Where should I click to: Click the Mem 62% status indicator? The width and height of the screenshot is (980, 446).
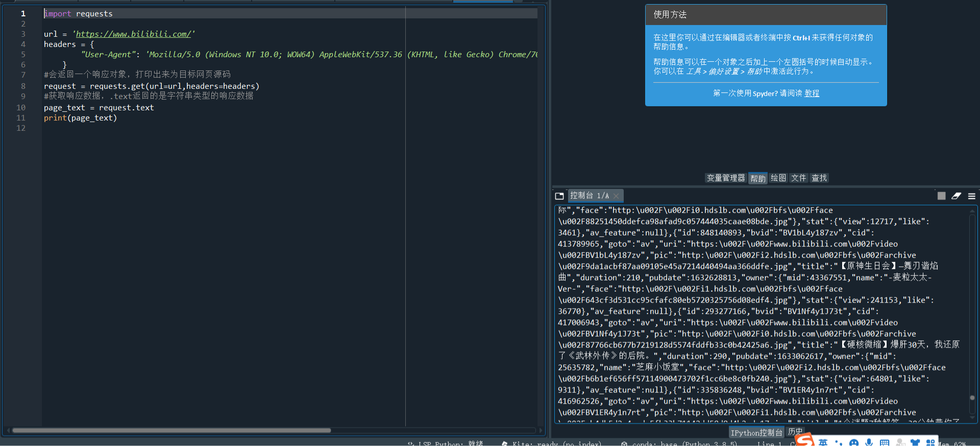click(952, 443)
